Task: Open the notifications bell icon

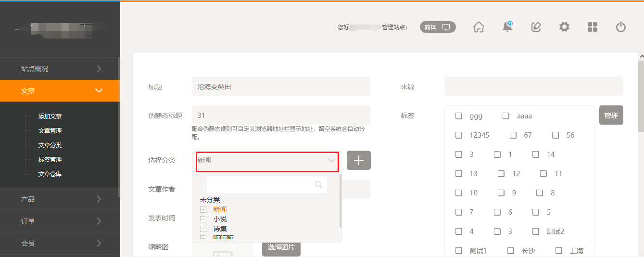Action: [x=507, y=27]
